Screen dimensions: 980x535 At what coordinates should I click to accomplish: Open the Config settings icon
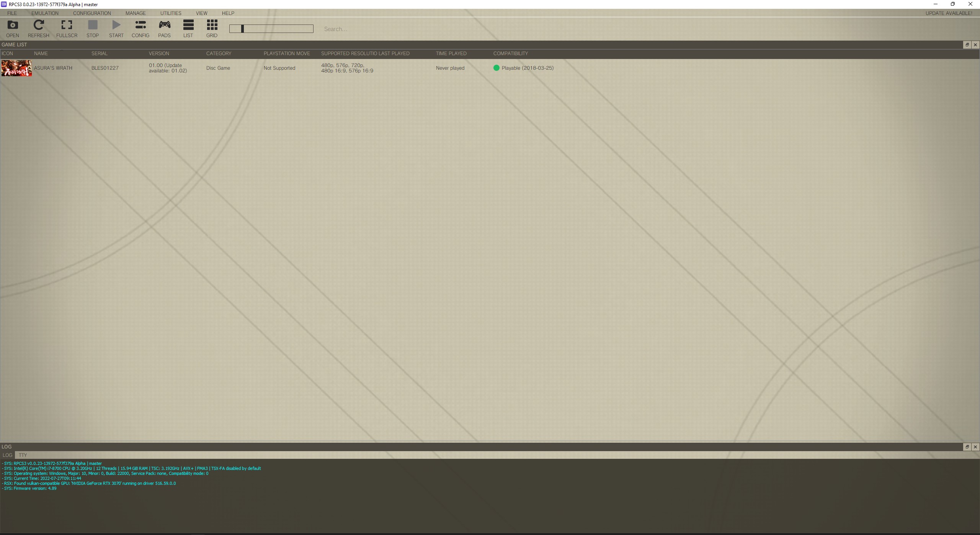point(140,29)
